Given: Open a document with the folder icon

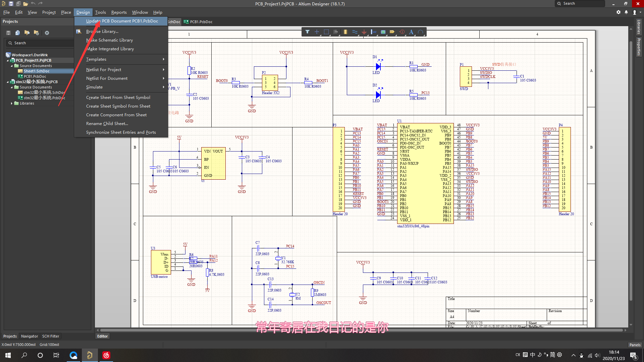Looking at the screenshot, I should [x=25, y=4].
